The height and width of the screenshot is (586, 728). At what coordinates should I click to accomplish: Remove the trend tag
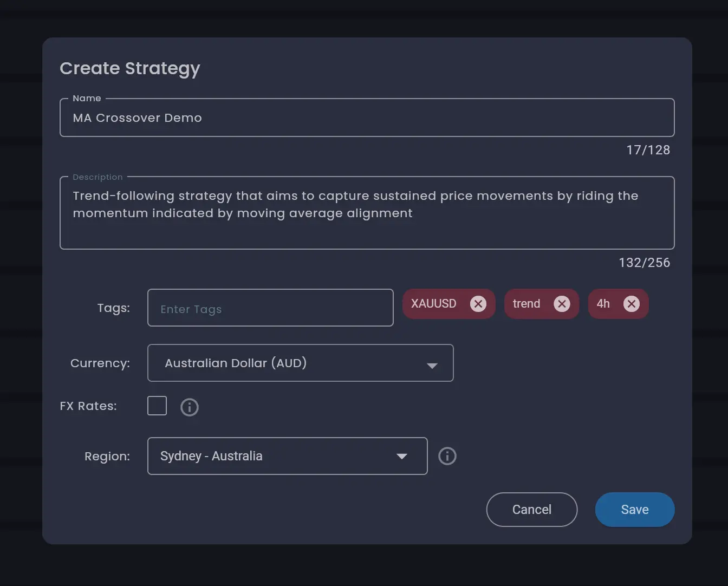click(x=562, y=304)
